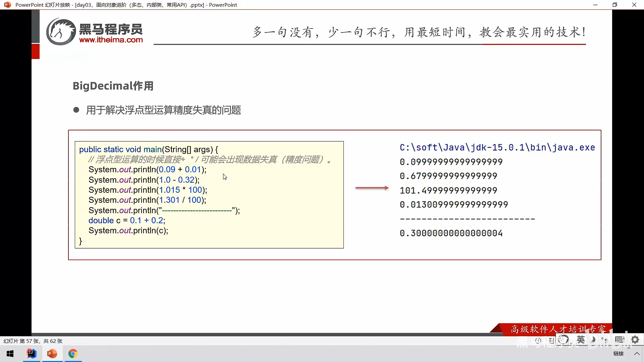Open the IME settings gear
The width and height of the screenshot is (644, 362).
point(635,340)
